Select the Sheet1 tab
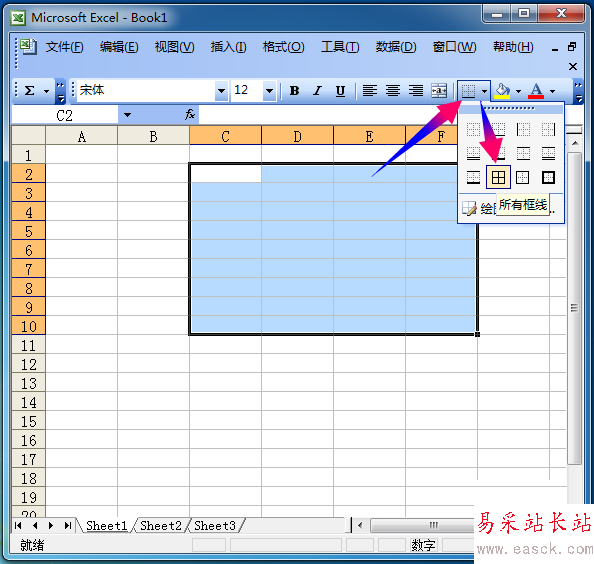This screenshot has height=564, width=594. click(106, 525)
